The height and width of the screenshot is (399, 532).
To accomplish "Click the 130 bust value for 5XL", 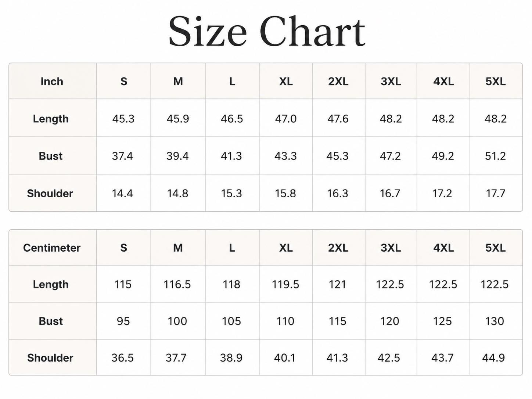I will point(495,321).
